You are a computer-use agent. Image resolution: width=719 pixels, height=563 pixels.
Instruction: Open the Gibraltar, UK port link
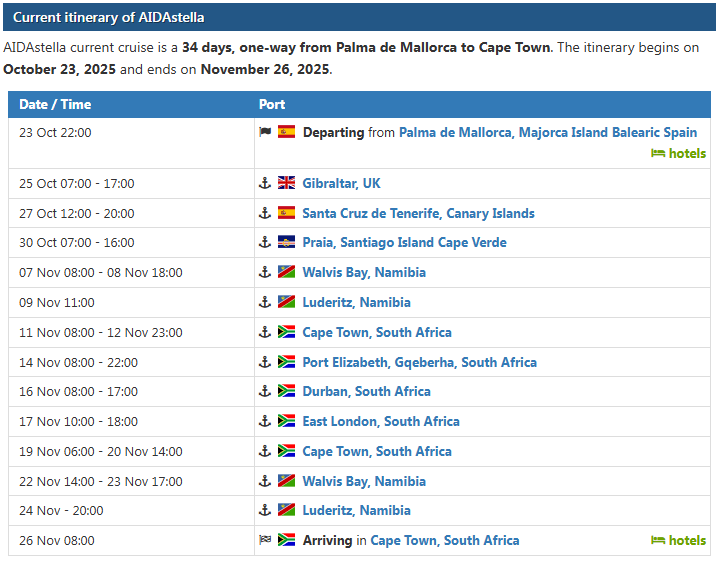pos(341,183)
